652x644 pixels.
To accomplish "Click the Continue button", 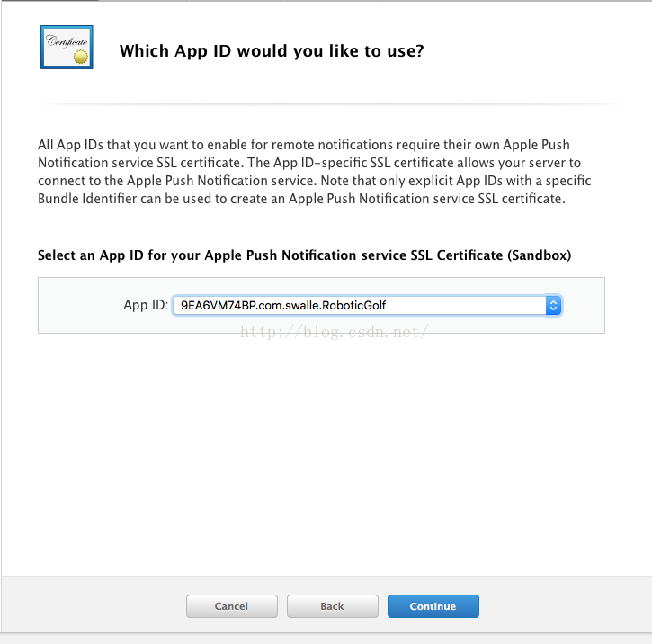I will [x=433, y=606].
